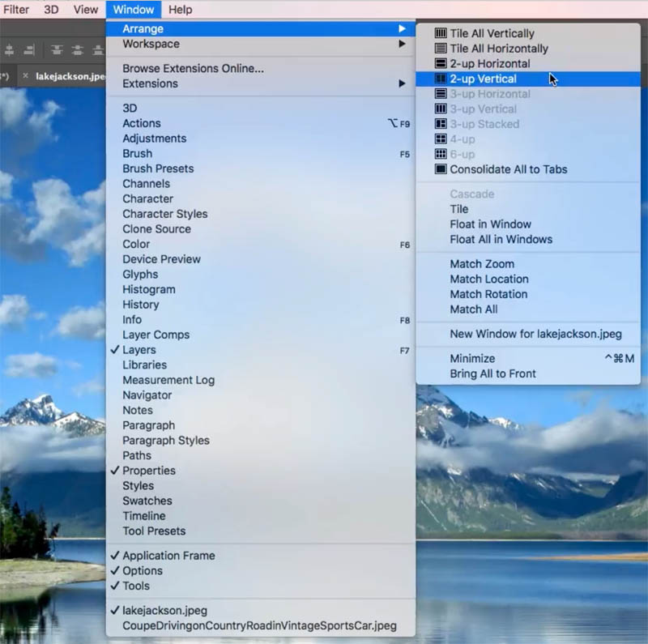648x644 pixels.
Task: Expand the Arrange submenu arrow
Action: coord(402,28)
